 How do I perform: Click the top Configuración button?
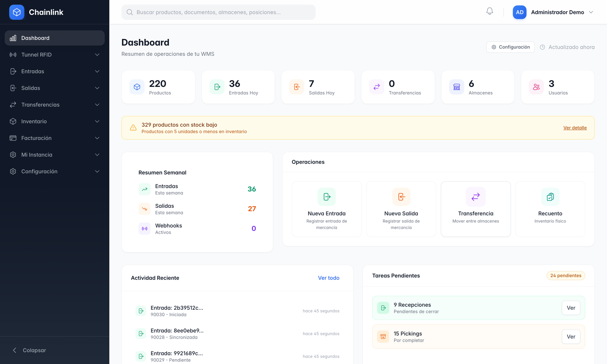[511, 47]
